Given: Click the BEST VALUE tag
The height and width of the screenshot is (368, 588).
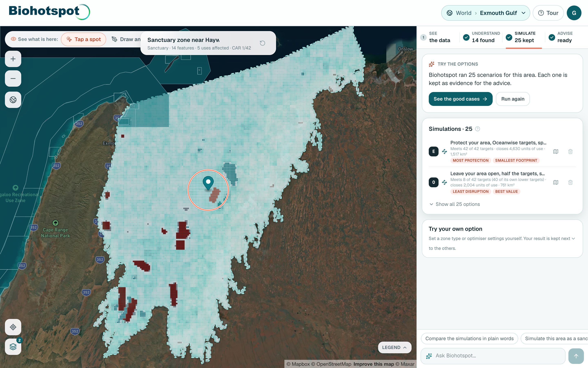Looking at the screenshot, I should [x=506, y=192].
